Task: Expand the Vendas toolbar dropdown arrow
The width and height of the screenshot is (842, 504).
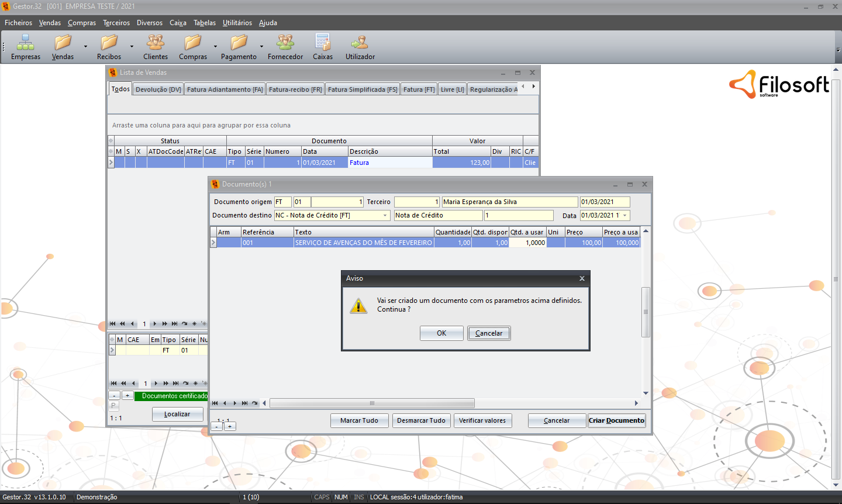Action: [85, 46]
